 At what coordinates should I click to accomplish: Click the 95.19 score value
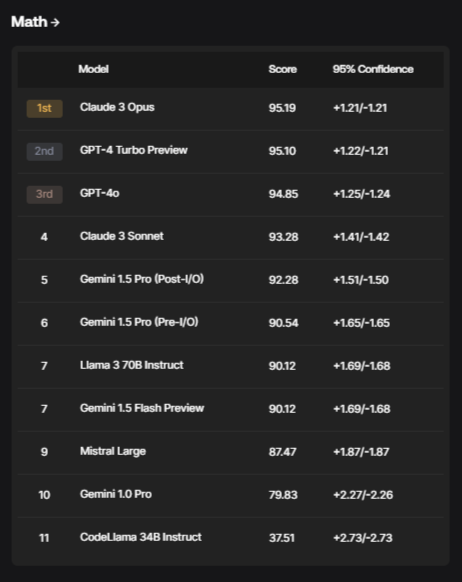pos(282,108)
